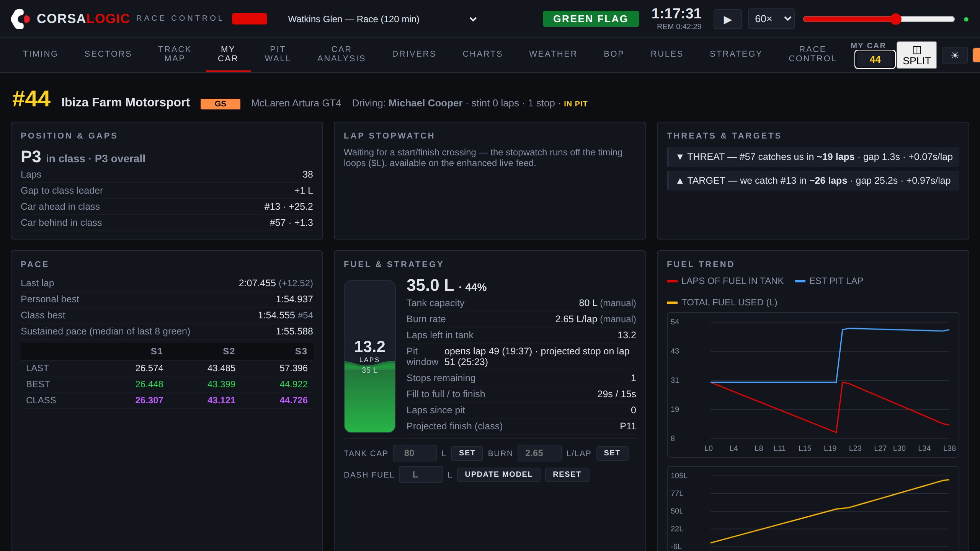This screenshot has width=980, height=551.
Task: Click the UPDATE MODEL button
Action: click(x=499, y=474)
